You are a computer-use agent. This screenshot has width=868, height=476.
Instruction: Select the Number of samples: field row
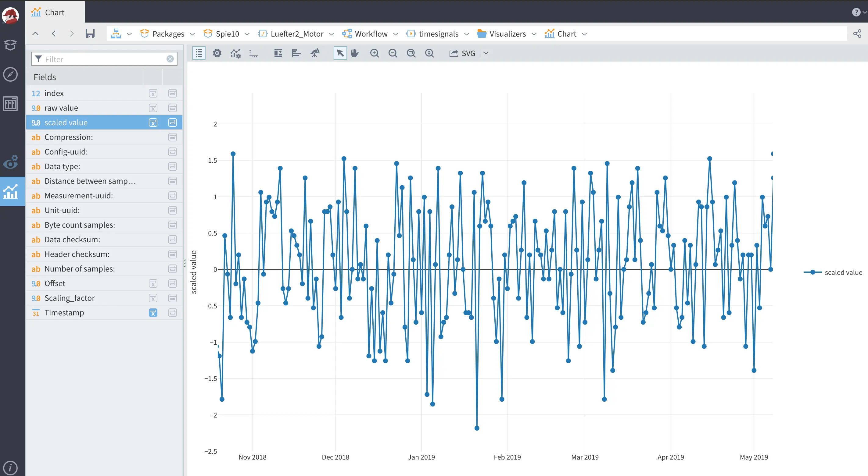[104, 269]
